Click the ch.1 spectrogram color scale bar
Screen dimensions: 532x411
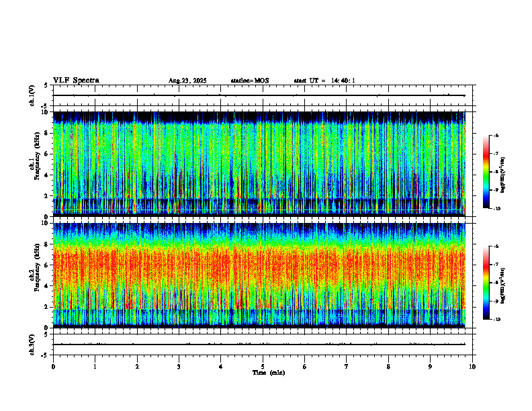tap(486, 172)
